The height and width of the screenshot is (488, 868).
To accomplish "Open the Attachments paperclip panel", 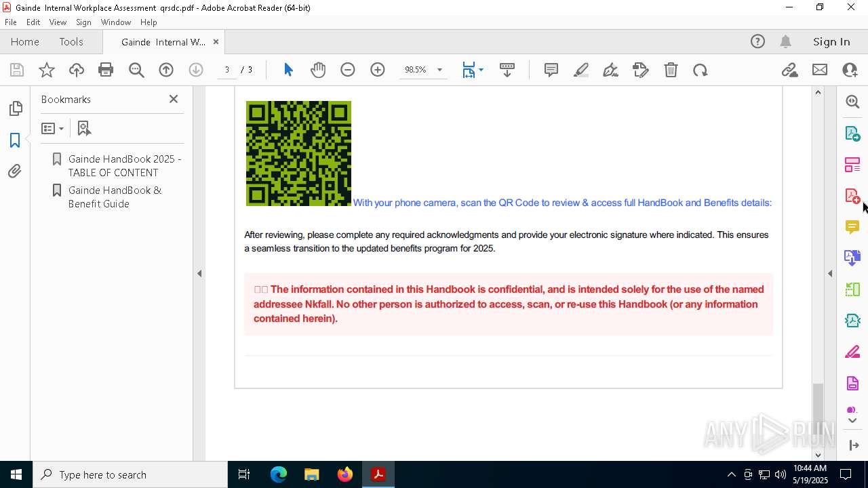I will click(x=15, y=171).
